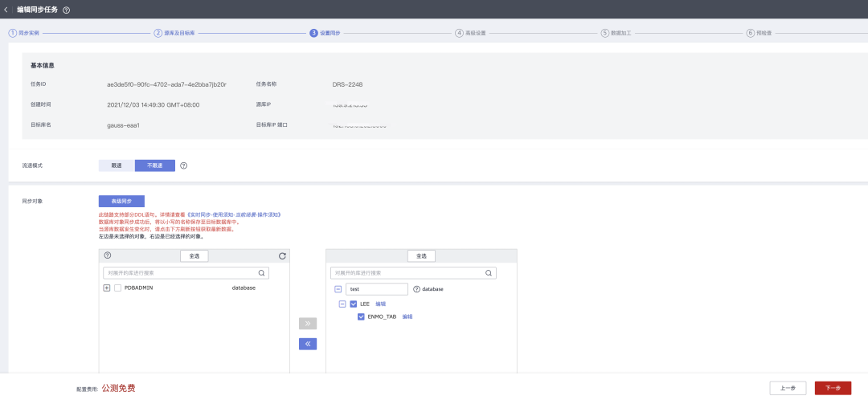The width and height of the screenshot is (868, 400).
Task: Click the 下一步 button
Action: (x=833, y=388)
